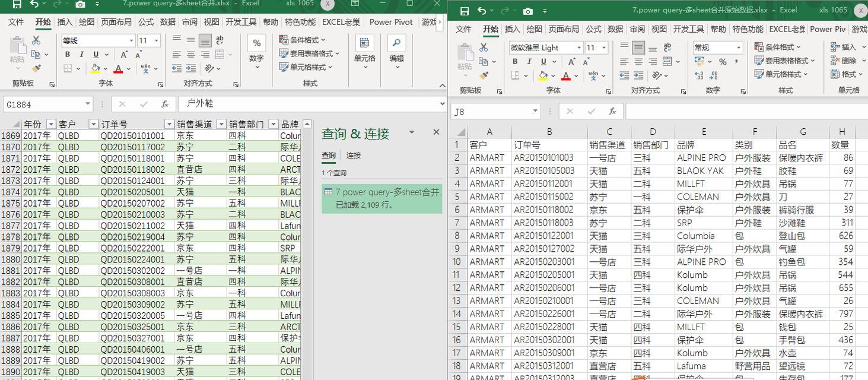The image size is (868, 380).
Task: Click the Save icon in left window title bar
Action: coord(17,4)
